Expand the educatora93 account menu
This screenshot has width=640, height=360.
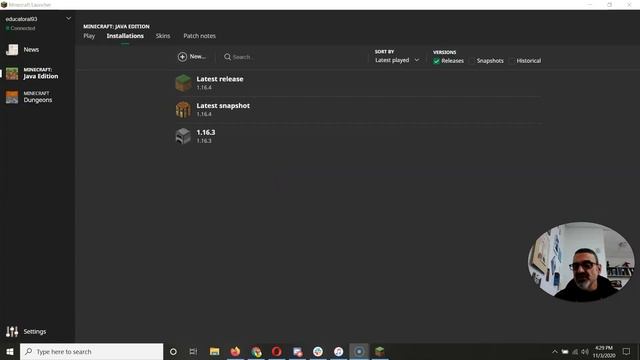[69, 18]
